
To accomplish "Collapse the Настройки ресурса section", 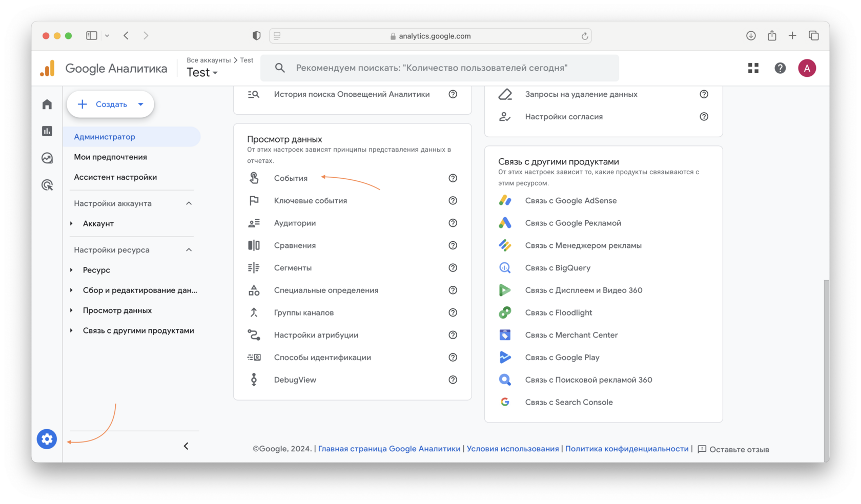I will 189,250.
